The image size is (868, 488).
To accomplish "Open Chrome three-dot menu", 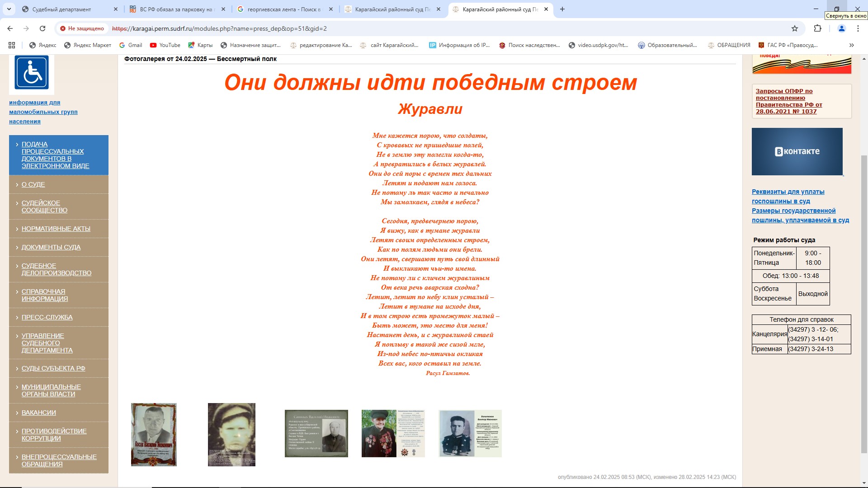I will click(858, 28).
